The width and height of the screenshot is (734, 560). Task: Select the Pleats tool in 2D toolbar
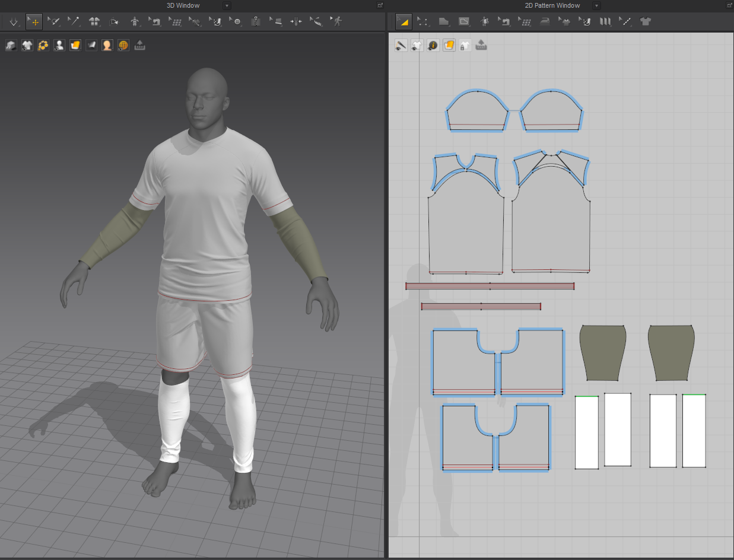point(604,21)
